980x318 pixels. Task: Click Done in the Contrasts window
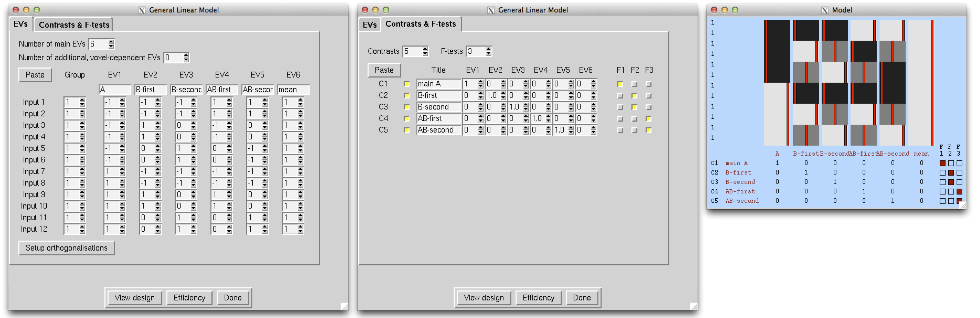[582, 298]
